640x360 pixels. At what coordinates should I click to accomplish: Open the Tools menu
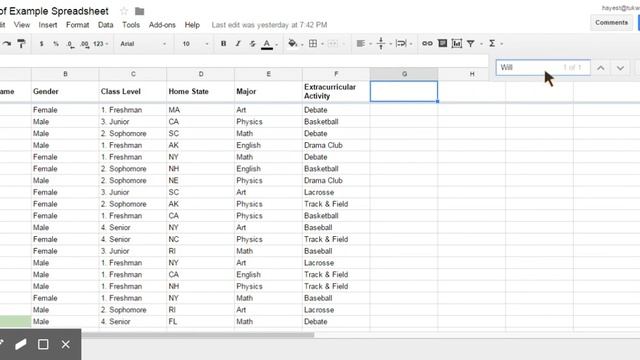click(x=131, y=25)
